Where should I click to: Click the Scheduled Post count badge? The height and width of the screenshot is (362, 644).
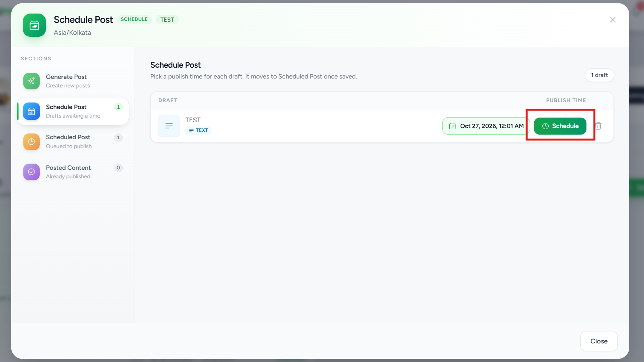[118, 137]
